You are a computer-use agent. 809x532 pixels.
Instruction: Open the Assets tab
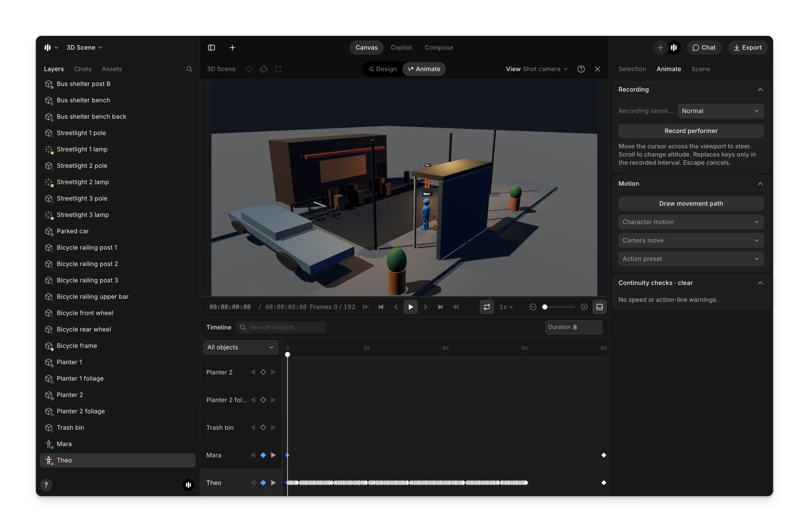(112, 69)
